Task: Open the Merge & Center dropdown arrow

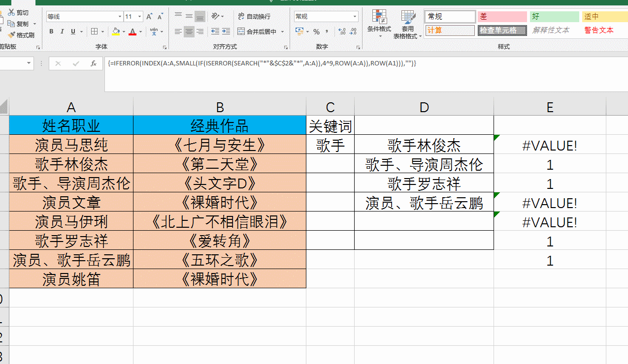Action: pos(283,31)
